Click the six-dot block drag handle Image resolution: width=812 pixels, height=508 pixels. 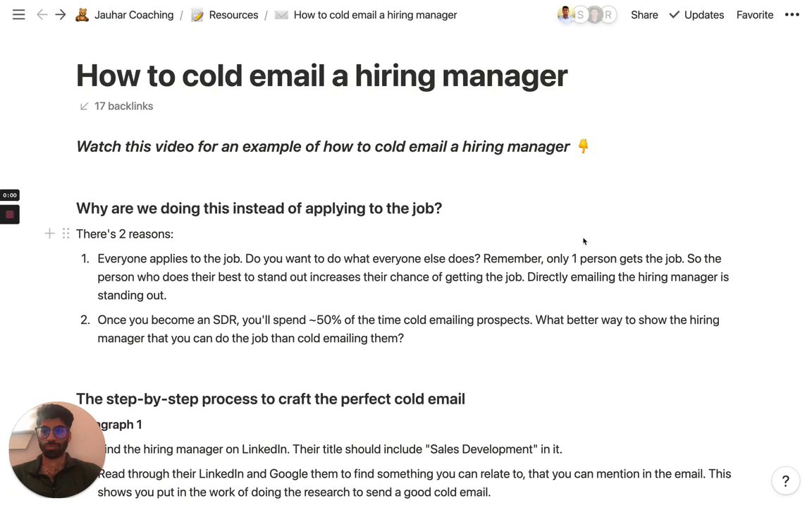click(66, 234)
